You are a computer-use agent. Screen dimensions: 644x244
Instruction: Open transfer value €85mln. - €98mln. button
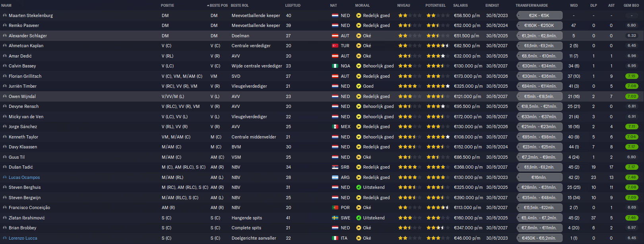(x=539, y=137)
